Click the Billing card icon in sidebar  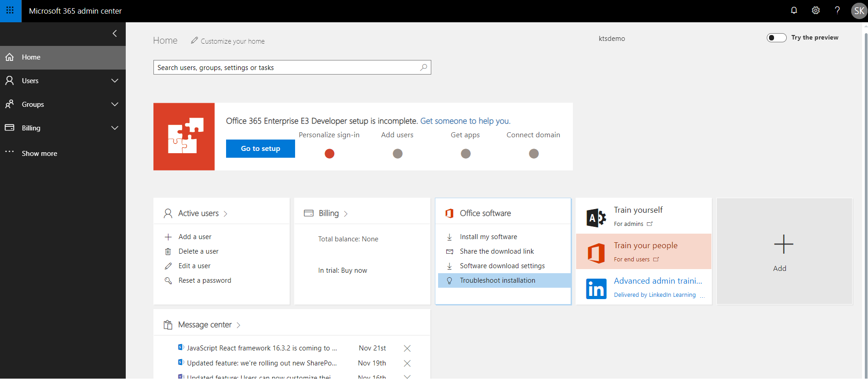pyautogui.click(x=10, y=128)
